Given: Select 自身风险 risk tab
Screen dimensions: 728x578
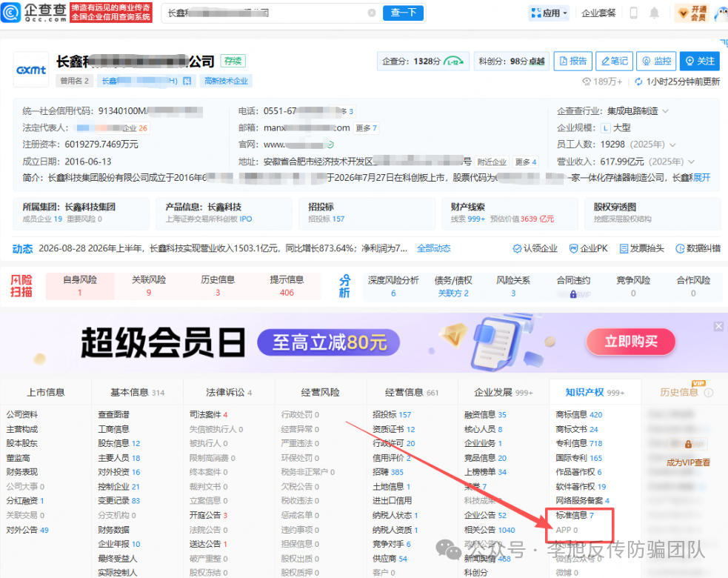Looking at the screenshot, I should [80, 286].
